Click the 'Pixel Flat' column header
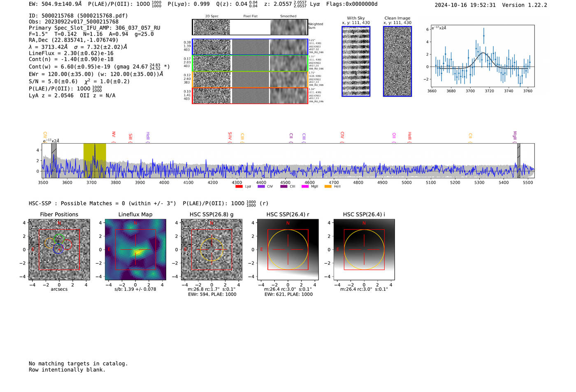The height and width of the screenshot is (392, 576). tap(250, 16)
